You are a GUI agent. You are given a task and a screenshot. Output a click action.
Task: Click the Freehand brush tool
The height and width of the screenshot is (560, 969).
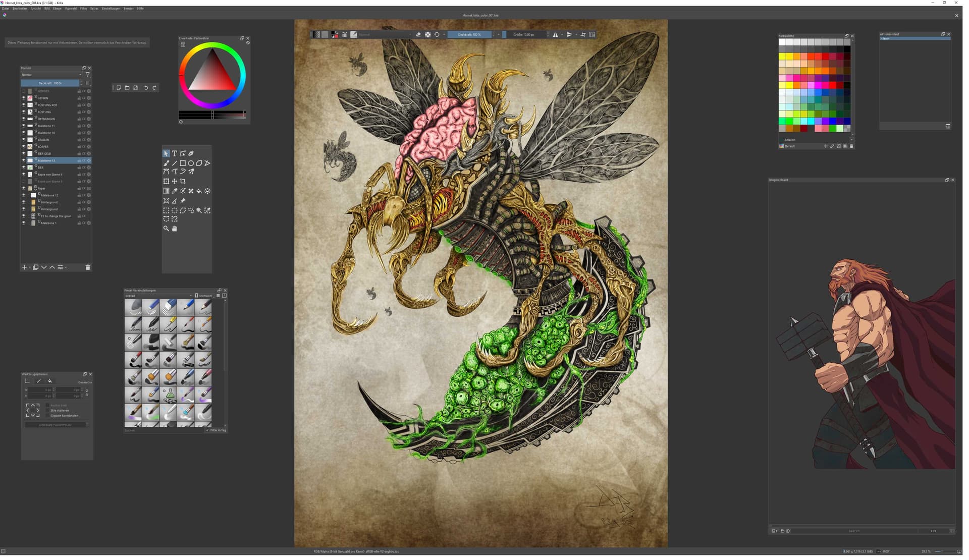166,164
